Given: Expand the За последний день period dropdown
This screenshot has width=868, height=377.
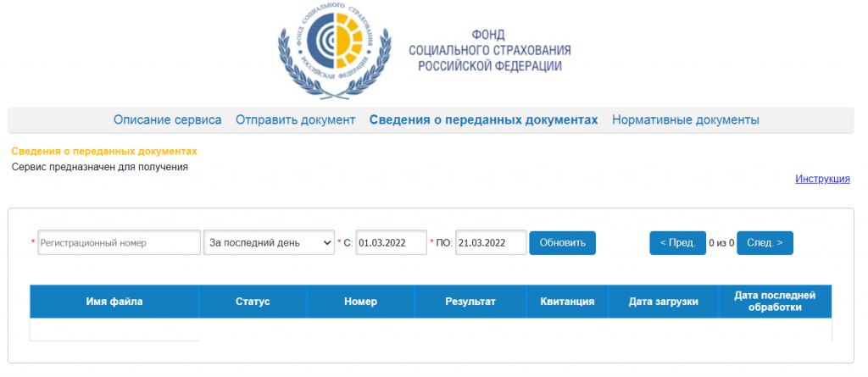Looking at the screenshot, I should (270, 242).
